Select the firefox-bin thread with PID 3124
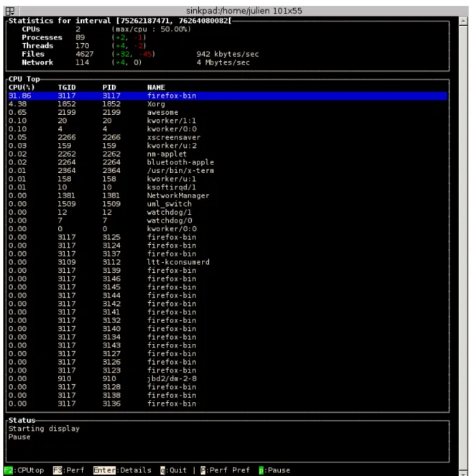Viewport: 472px width, 476px height. pyautogui.click(x=228, y=246)
